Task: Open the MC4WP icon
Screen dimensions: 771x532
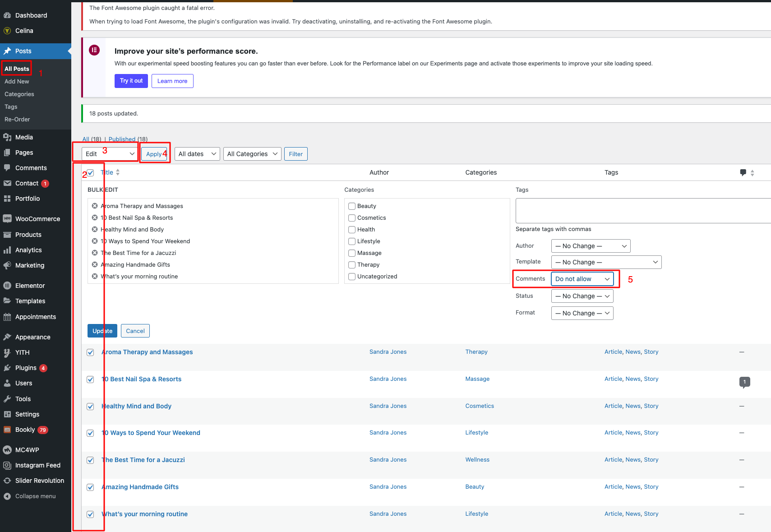Action: tap(7, 450)
